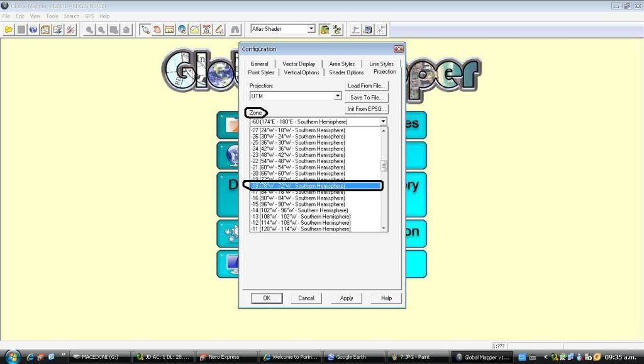
Task: Click the 09:35 a.m. system clock
Action: pyautogui.click(x=620, y=357)
